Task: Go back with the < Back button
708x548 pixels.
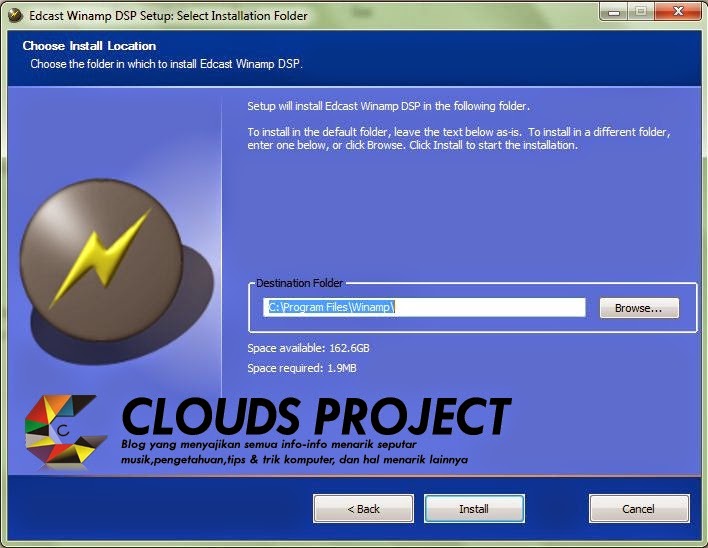Action: click(x=363, y=509)
